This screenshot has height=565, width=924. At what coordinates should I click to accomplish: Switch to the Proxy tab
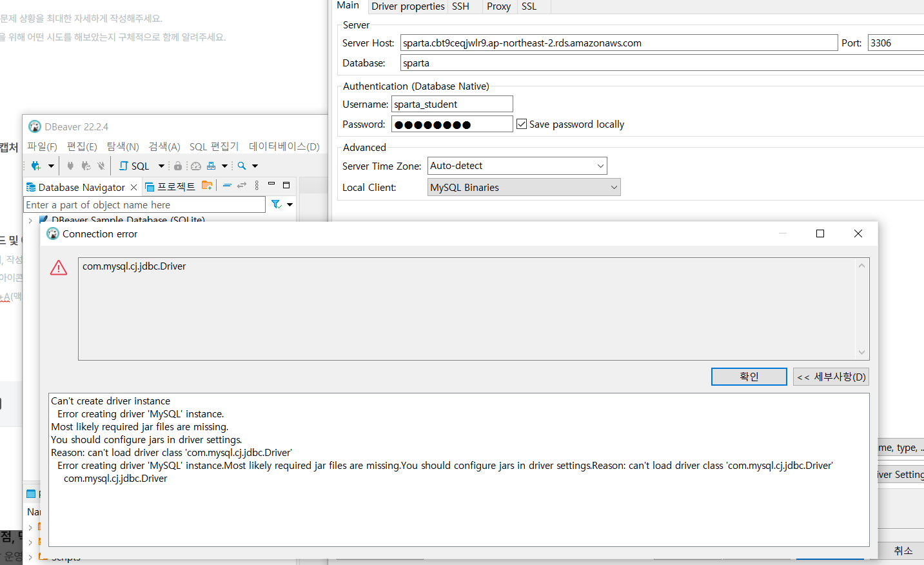click(498, 6)
